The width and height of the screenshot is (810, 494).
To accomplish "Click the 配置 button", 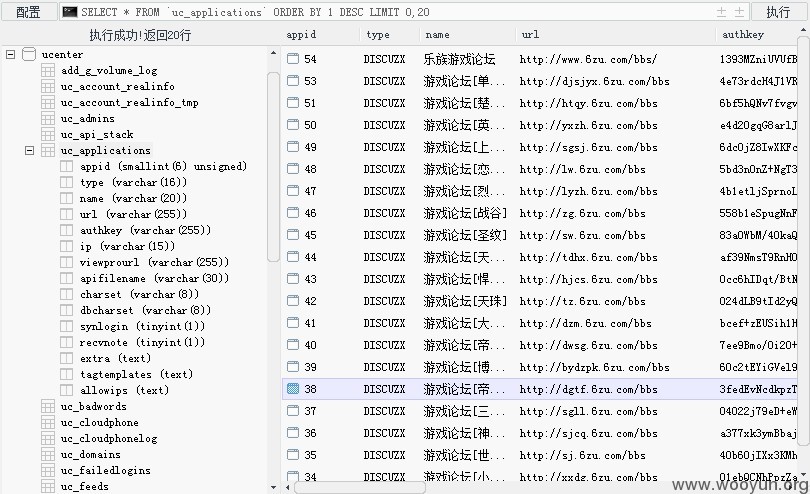I will pyautogui.click(x=28, y=11).
